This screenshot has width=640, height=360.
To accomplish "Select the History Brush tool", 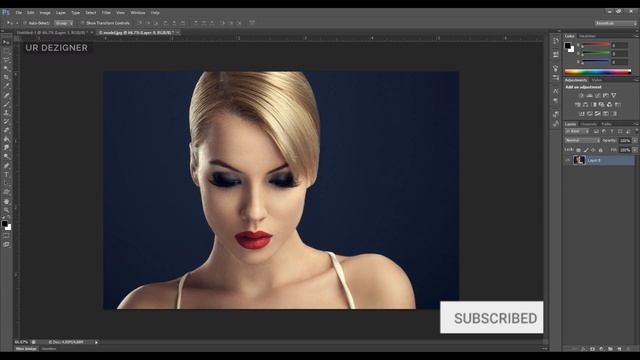I will 6,122.
